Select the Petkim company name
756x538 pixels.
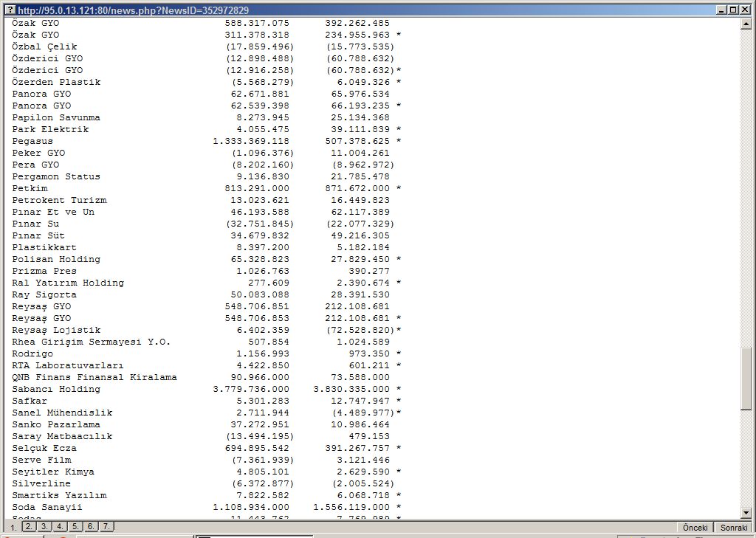(x=30, y=188)
